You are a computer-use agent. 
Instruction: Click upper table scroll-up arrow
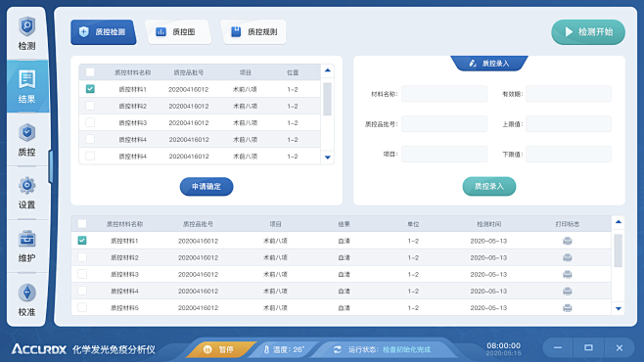[x=327, y=70]
